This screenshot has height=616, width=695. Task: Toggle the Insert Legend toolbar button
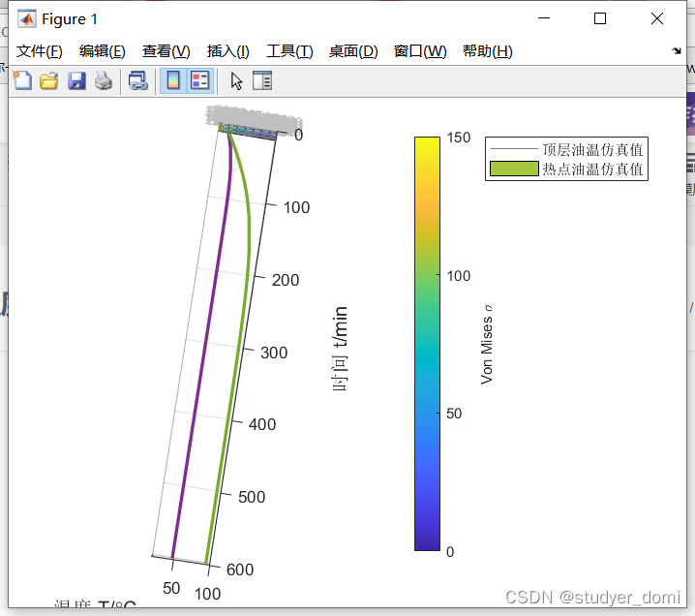(199, 81)
